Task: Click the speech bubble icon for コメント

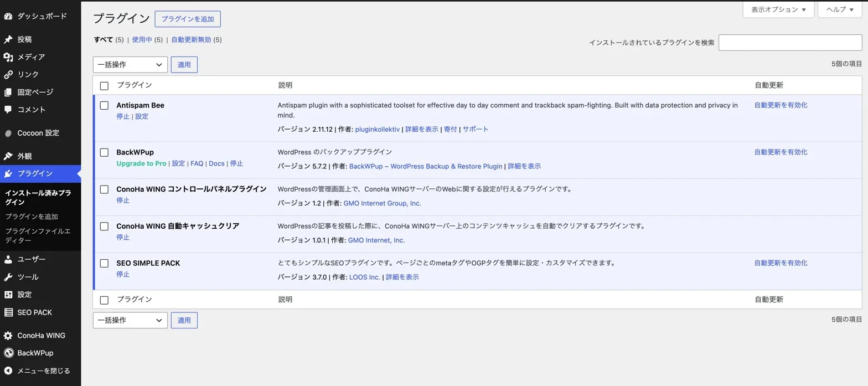Action: (x=8, y=110)
